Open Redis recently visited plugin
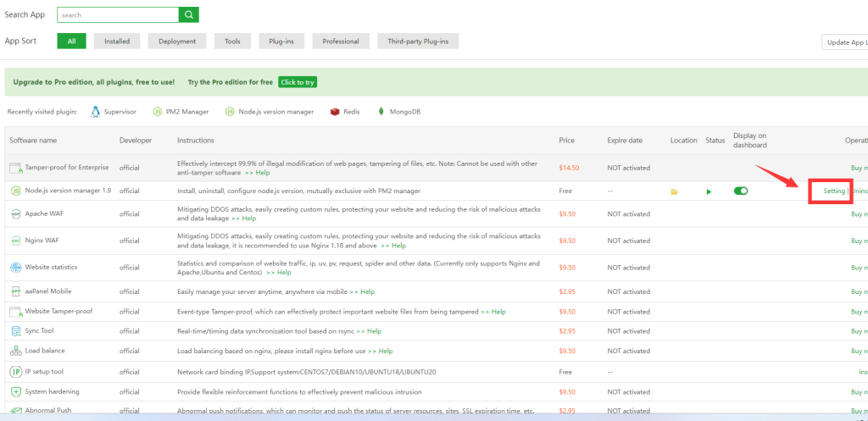Screen dimensions: 868x421 click(x=345, y=112)
